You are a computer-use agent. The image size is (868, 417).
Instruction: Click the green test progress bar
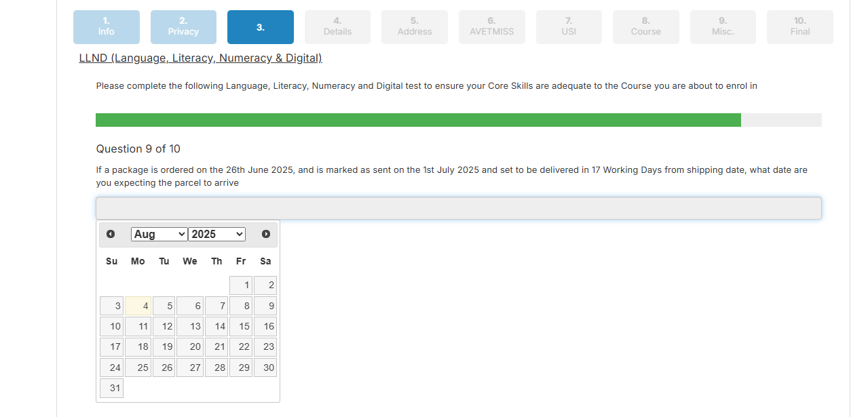point(418,120)
